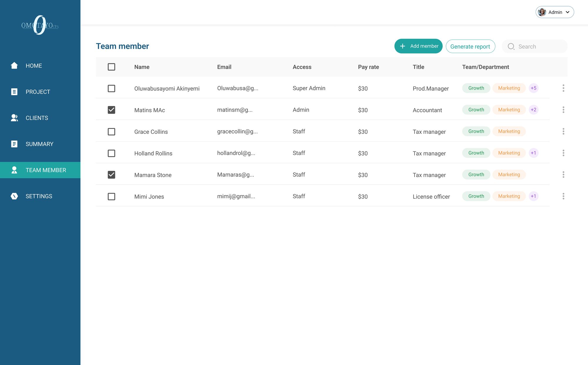Uncheck the Matins MAc row checkbox
588x365 pixels.
(x=111, y=110)
